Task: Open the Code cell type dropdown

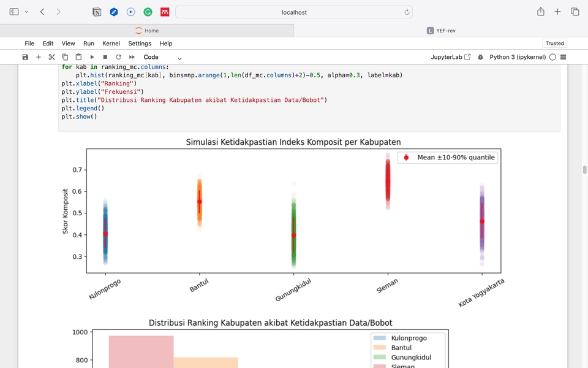Action: [162, 57]
